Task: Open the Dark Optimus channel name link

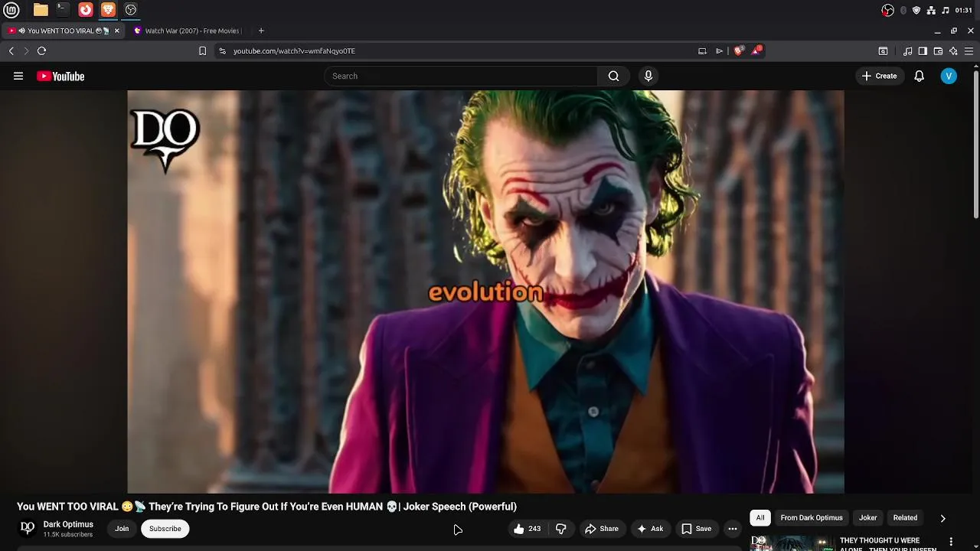Action: pyautogui.click(x=68, y=524)
